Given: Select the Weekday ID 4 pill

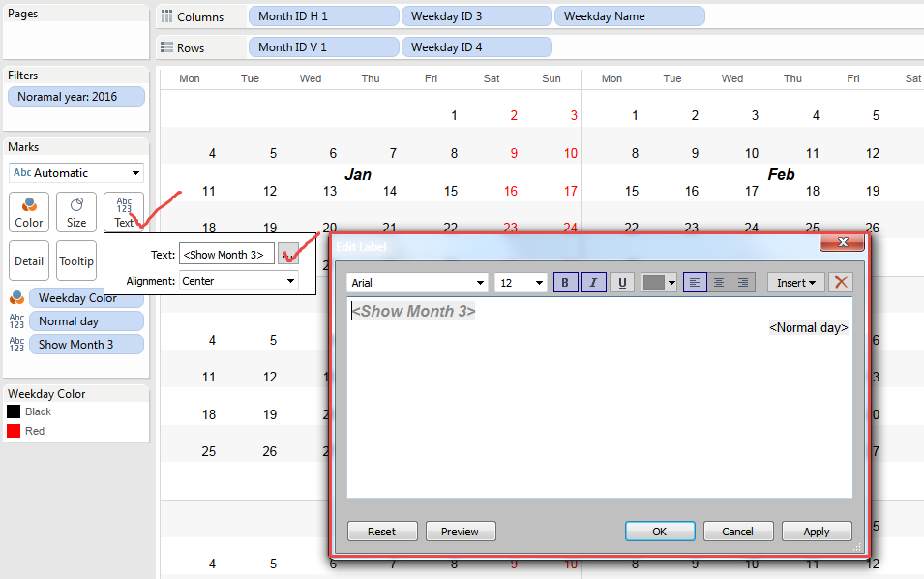Looking at the screenshot, I should pos(477,47).
